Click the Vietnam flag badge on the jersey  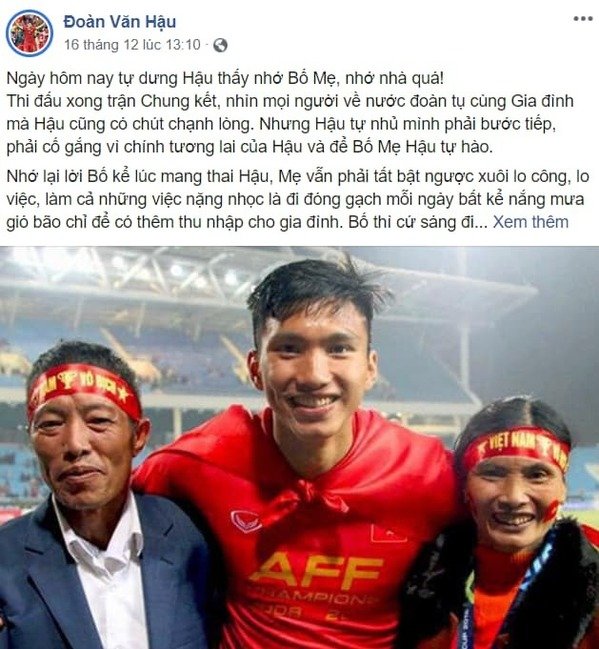click(x=387, y=534)
